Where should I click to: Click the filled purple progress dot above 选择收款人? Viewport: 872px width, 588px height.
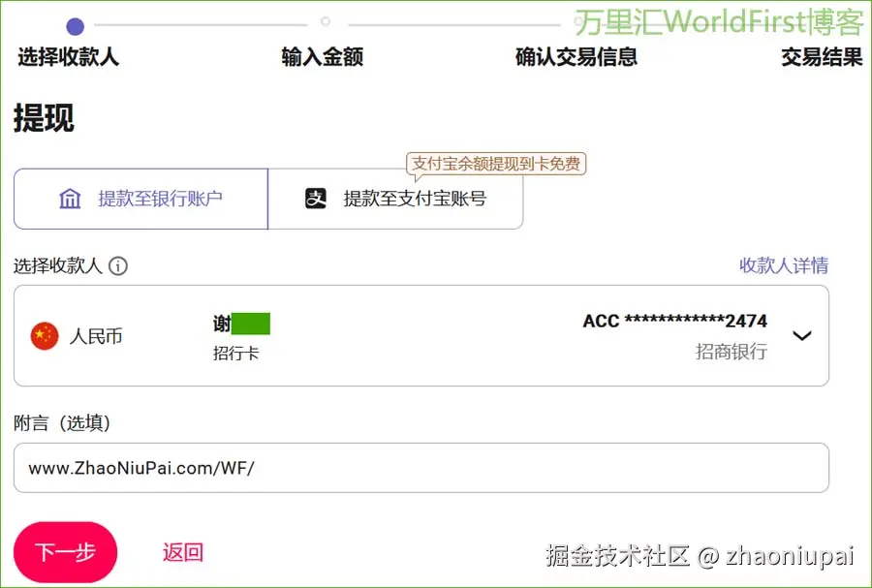75,25
